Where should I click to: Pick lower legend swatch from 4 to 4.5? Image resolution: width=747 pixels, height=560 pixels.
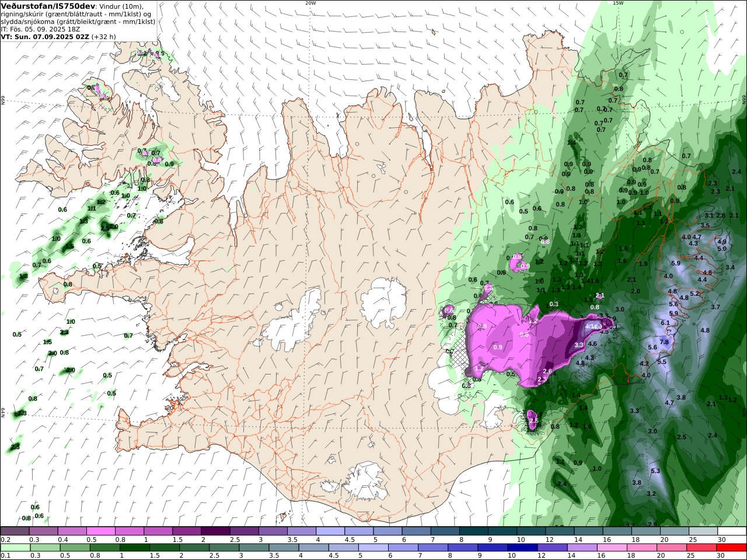pos(313,548)
